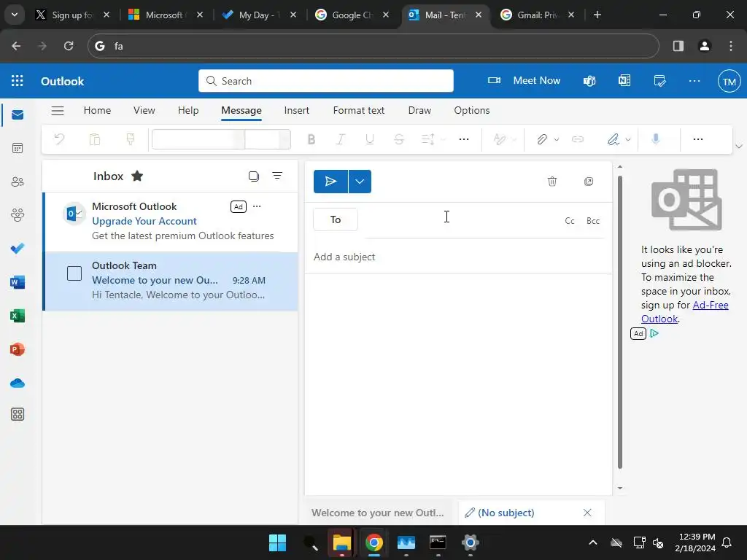
Task: Expand the Send options dropdown arrow
Action: (x=360, y=182)
